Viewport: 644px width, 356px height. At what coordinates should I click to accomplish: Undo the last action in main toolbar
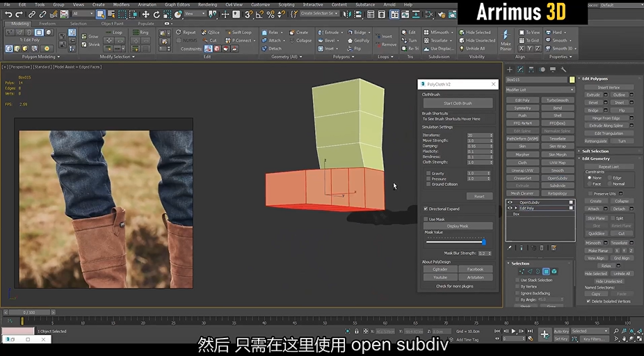coord(8,15)
